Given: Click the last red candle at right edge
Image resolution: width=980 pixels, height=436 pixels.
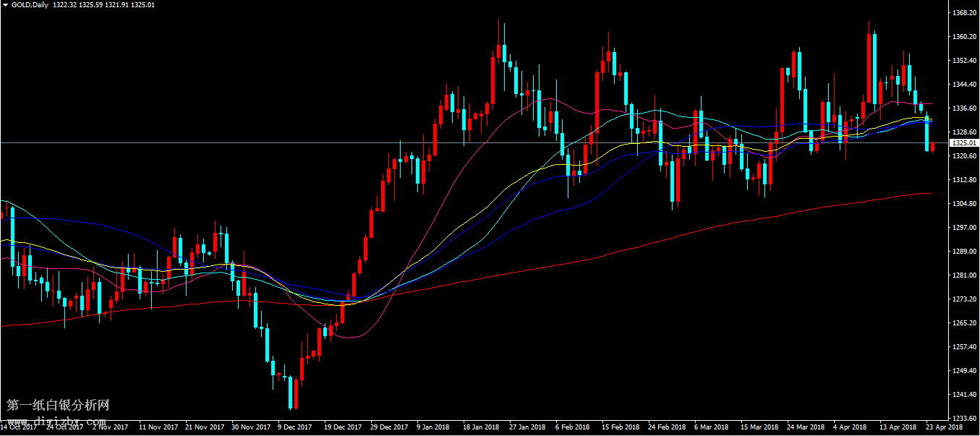Looking at the screenshot, I should point(933,147).
